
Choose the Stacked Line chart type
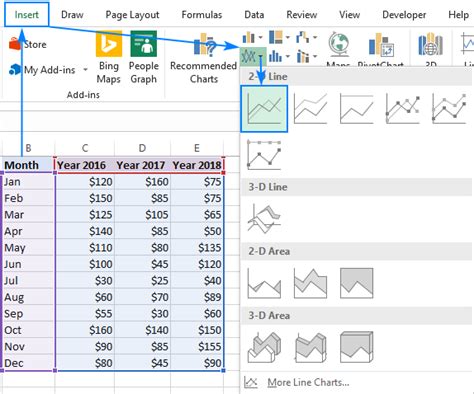[310, 109]
